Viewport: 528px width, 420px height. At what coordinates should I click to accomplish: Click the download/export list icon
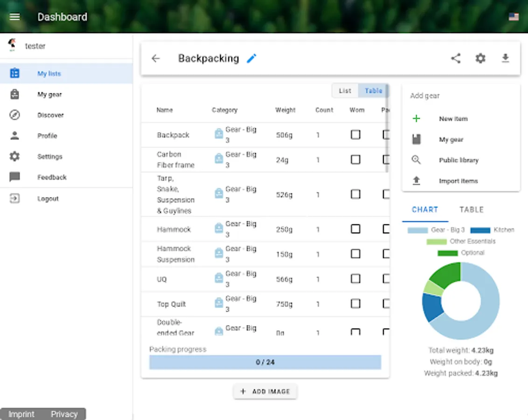(506, 58)
